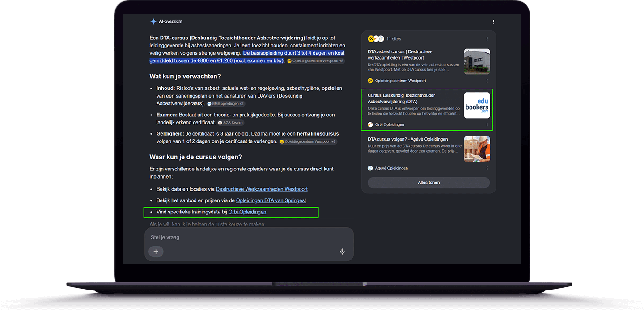Click the Orbi favicon in the second source card
The width and height of the screenshot is (644, 311).
tap(370, 124)
